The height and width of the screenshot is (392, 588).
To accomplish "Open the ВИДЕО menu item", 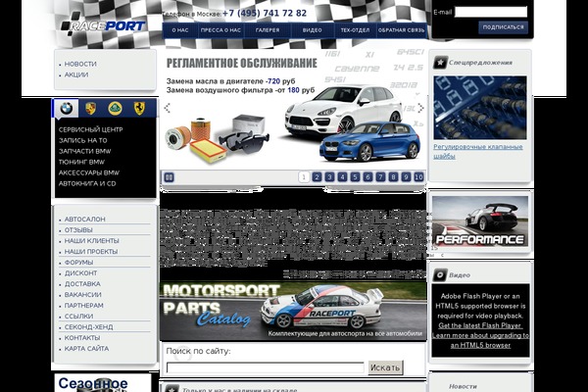I will tap(313, 30).
